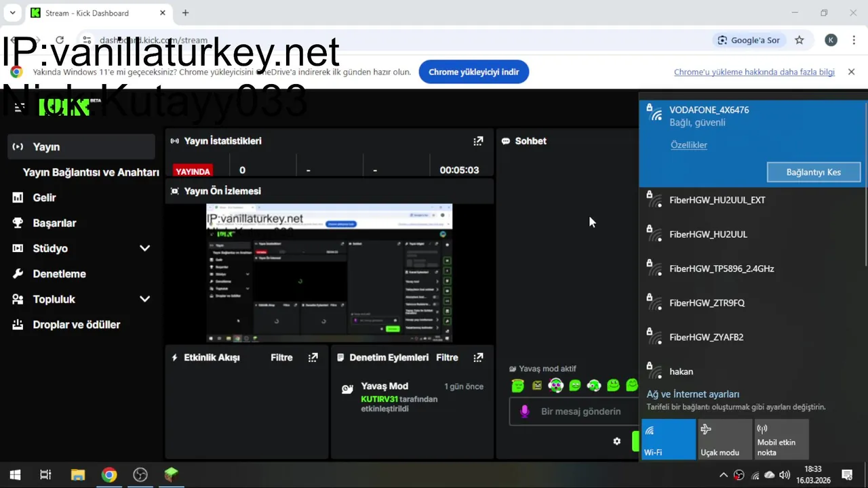Click the Kick logo in dashboard header
The width and height of the screenshot is (868, 488).
point(65,106)
